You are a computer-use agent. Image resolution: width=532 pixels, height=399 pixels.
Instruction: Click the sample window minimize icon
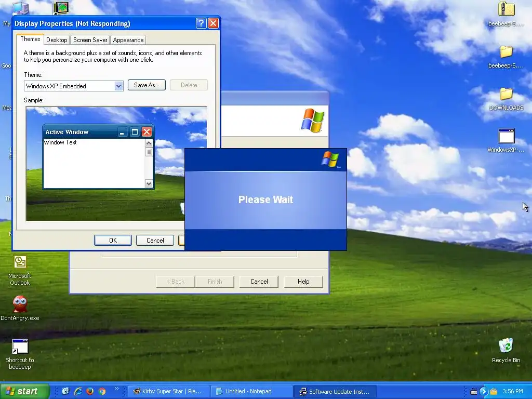(x=123, y=131)
